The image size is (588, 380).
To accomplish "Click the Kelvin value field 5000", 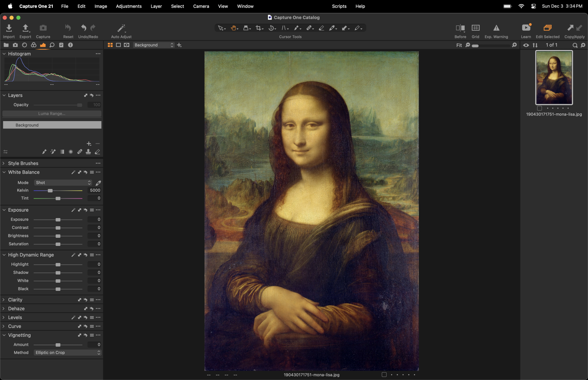I will click(x=94, y=190).
